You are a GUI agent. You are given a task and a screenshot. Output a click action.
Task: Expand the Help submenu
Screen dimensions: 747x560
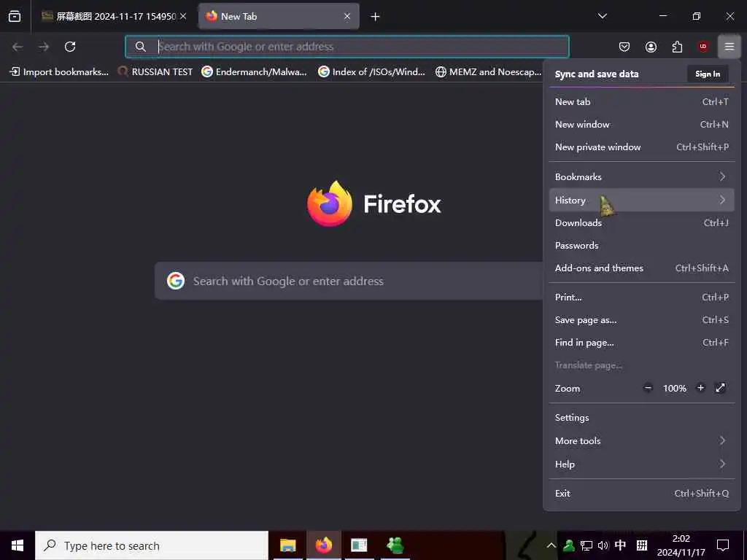coord(642,464)
